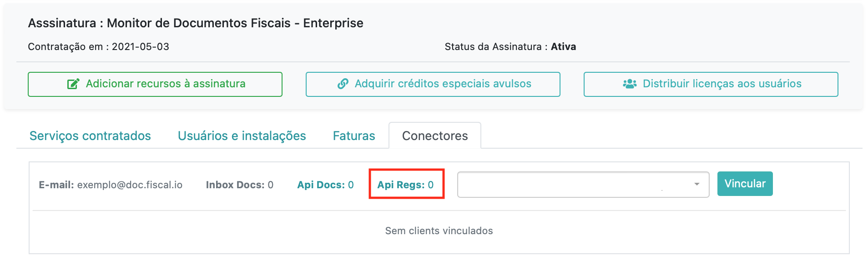Image resolution: width=868 pixels, height=261 pixels.
Task: Click the users group icon beside Distribuir licenças
Action: coord(630,84)
